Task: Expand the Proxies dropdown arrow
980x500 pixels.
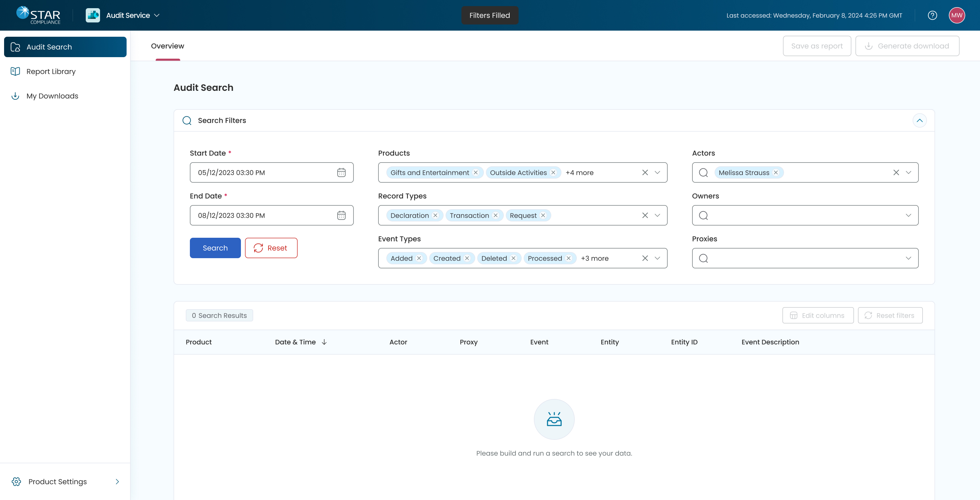Action: pyautogui.click(x=908, y=258)
